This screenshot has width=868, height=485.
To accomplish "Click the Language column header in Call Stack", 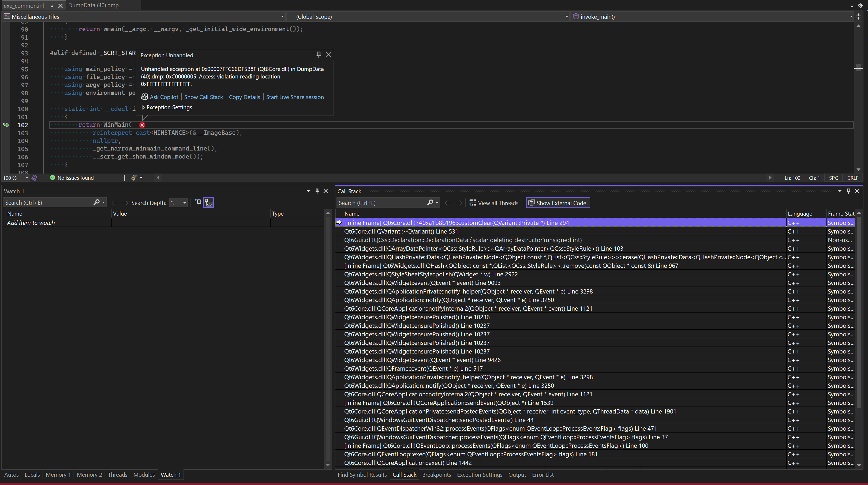I will pos(800,213).
